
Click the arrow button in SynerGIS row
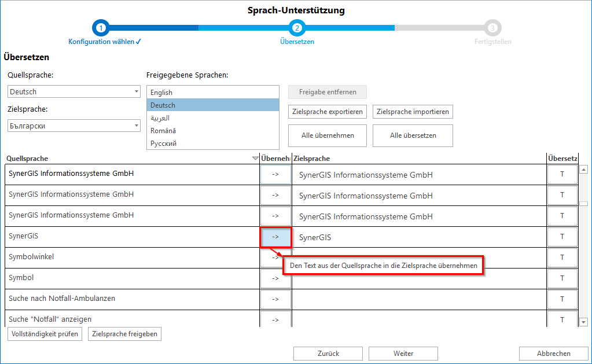click(x=275, y=237)
